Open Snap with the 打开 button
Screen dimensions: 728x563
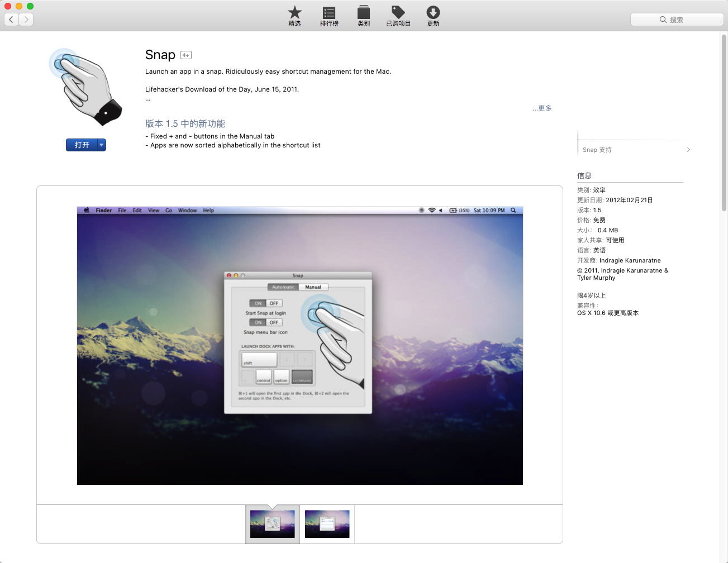(x=82, y=145)
